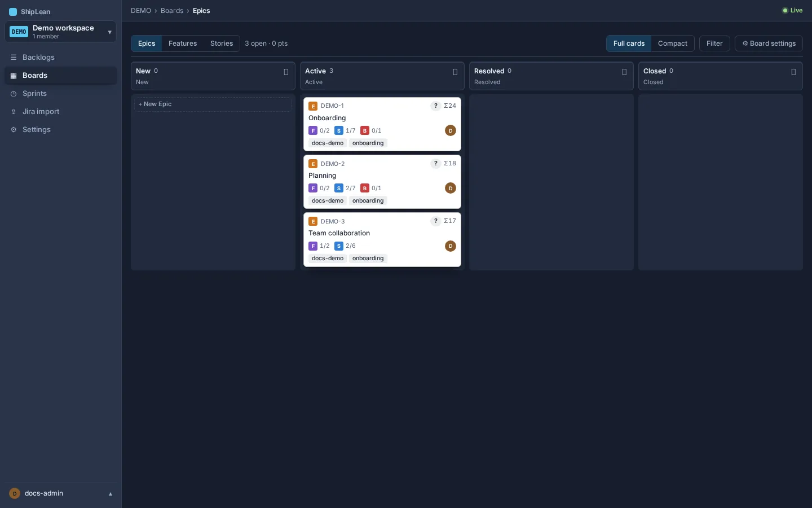Click assignee avatar on Planning card
The height and width of the screenshot is (508, 812).
[x=451, y=189]
